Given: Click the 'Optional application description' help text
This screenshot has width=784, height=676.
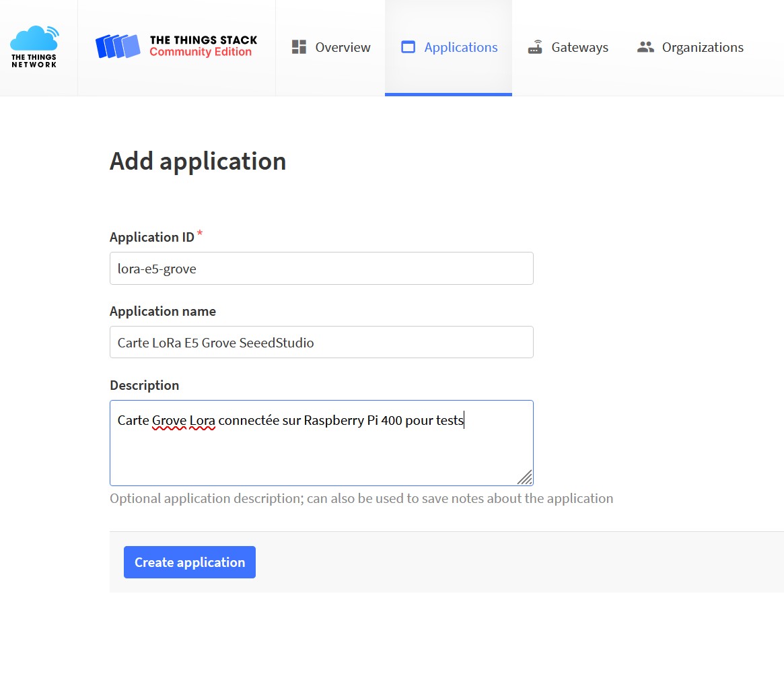Looking at the screenshot, I should coord(361,498).
